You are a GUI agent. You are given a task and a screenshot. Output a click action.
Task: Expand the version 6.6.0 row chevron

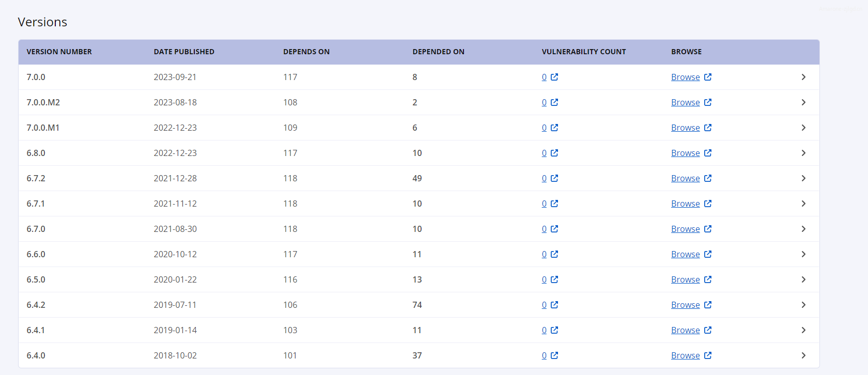pyautogui.click(x=803, y=254)
